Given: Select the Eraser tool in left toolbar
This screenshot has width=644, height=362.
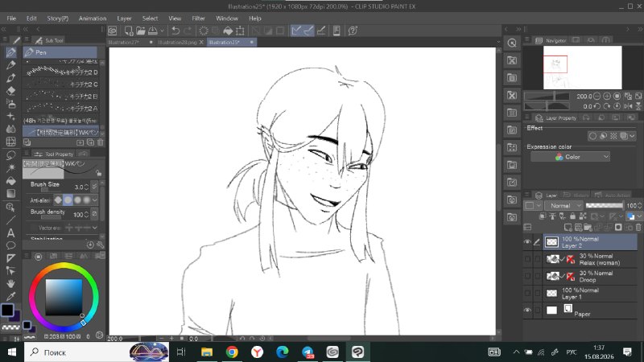Looking at the screenshot, I should [x=11, y=91].
